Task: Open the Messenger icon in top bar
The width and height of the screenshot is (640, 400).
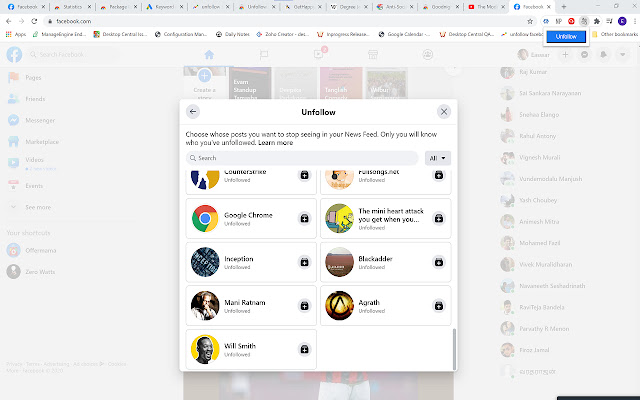Action: pos(584,54)
